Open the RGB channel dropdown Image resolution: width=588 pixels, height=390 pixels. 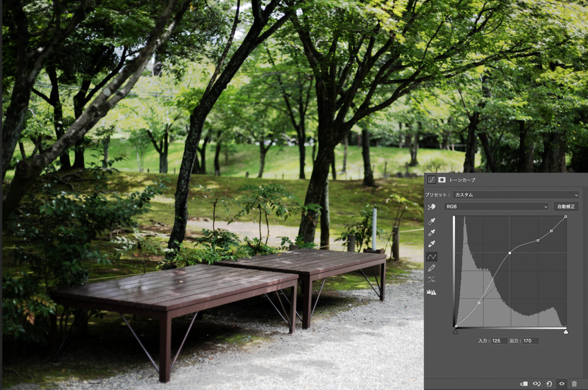[496, 207]
